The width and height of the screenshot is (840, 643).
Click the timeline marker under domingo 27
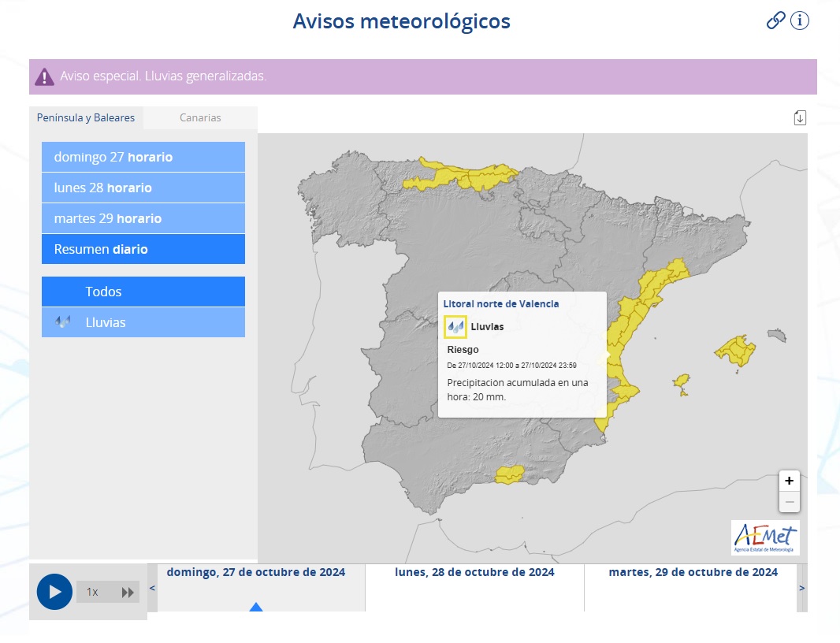coord(256,607)
